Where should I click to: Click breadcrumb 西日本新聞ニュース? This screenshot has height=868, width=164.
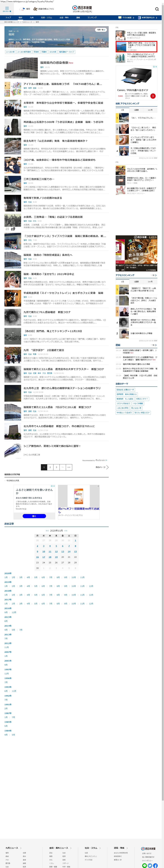(12, 22)
